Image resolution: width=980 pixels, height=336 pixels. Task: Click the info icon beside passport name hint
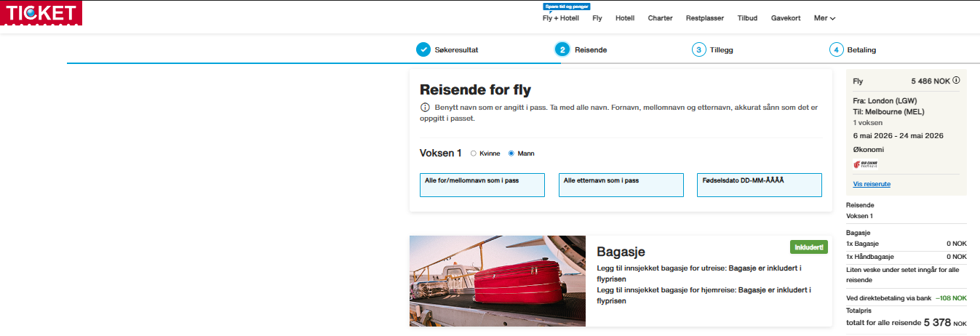pos(425,108)
